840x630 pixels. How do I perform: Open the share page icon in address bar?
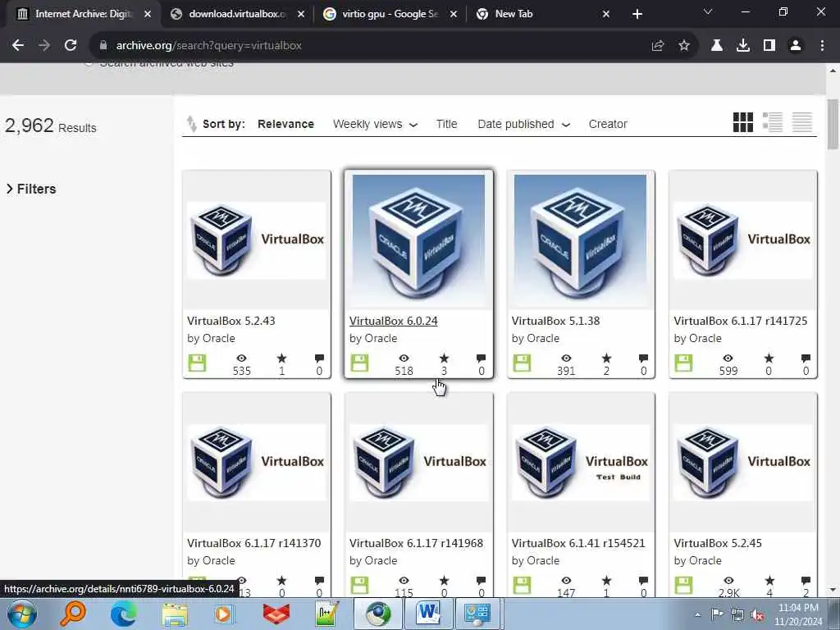[658, 46]
